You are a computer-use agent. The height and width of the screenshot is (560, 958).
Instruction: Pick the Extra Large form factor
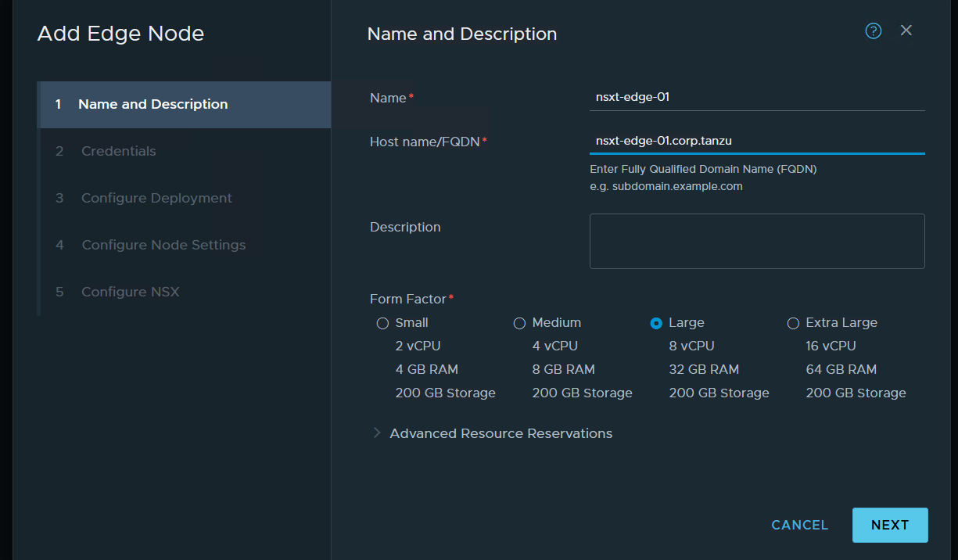click(x=793, y=323)
